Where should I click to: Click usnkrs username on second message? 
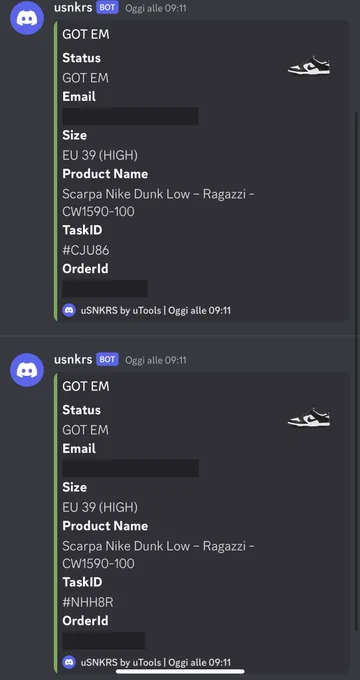tap(73, 360)
